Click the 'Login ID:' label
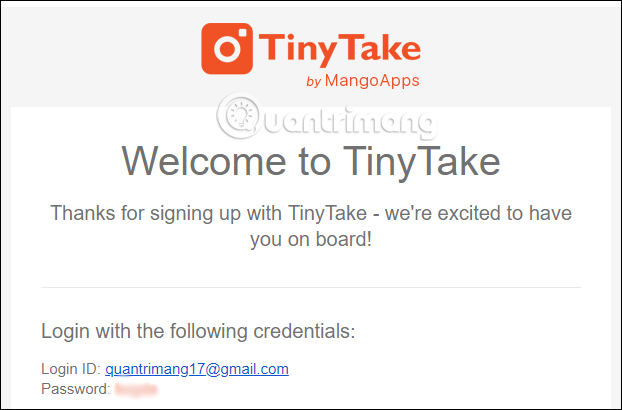The height and width of the screenshot is (410, 622). [x=71, y=369]
